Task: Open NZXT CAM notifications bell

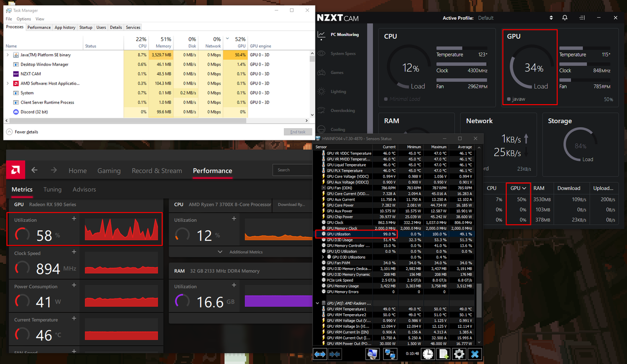Action: [x=566, y=18]
